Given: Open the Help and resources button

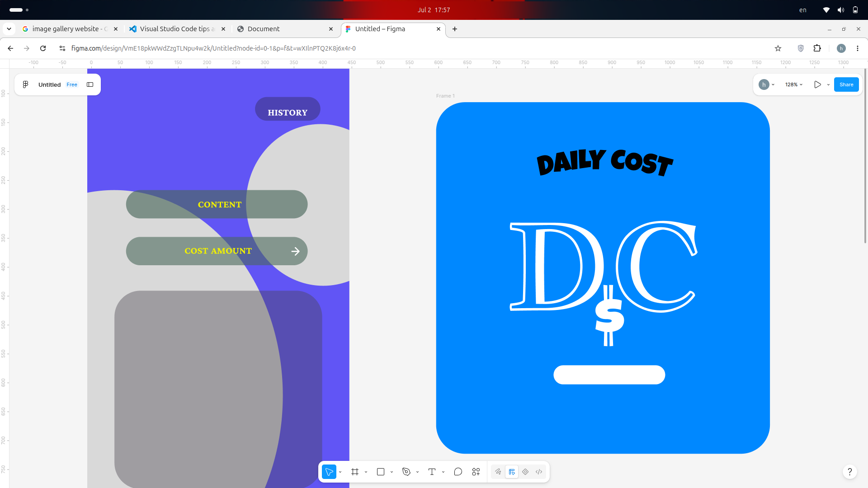Looking at the screenshot, I should (850, 472).
